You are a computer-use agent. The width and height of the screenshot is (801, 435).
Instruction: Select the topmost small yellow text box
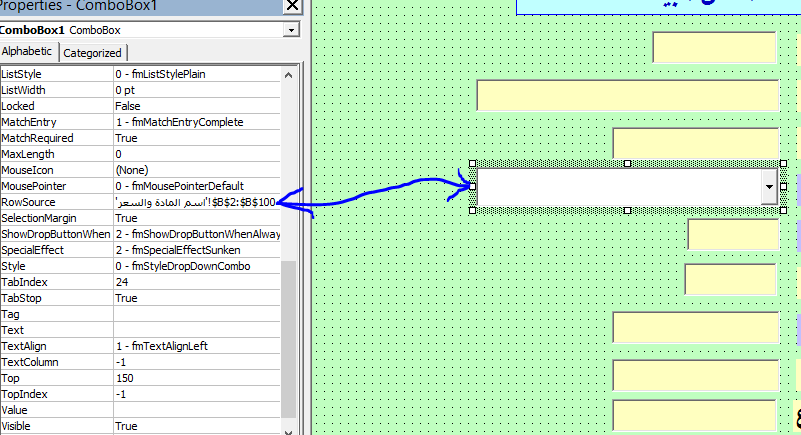(714, 47)
